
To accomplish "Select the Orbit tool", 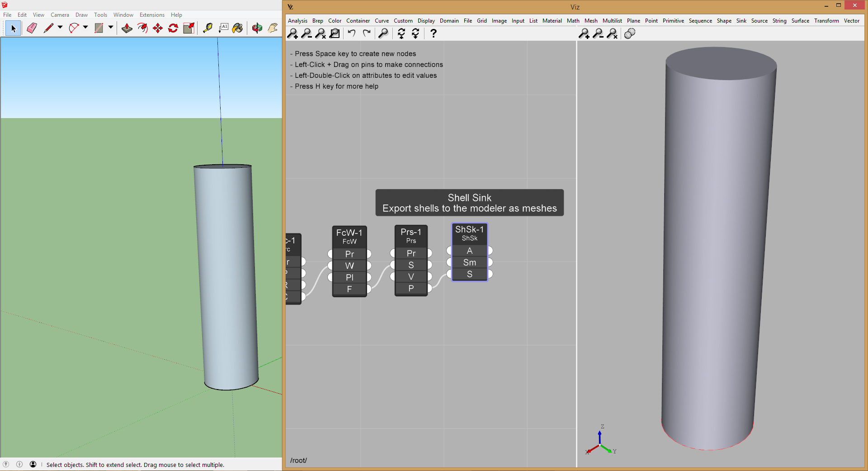I will [257, 28].
